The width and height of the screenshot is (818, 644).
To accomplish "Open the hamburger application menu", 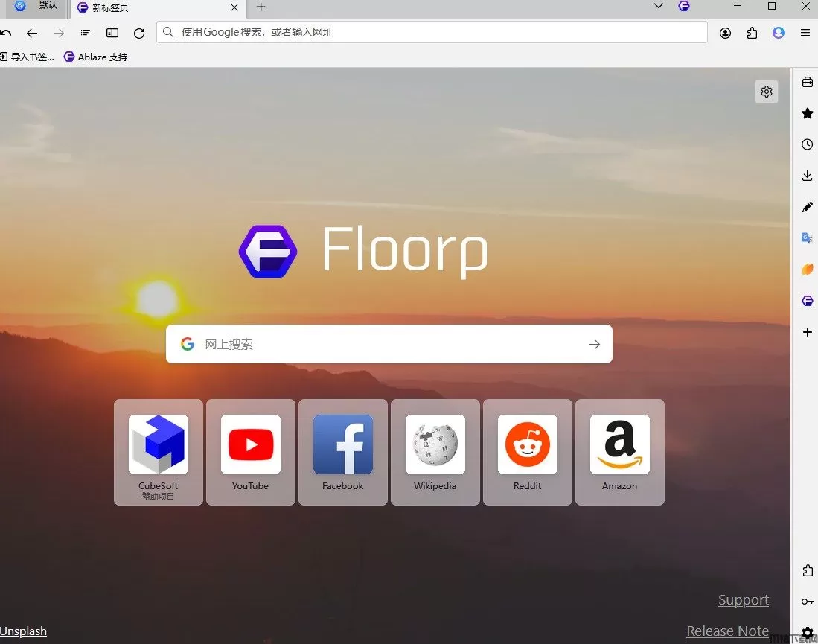I will pyautogui.click(x=805, y=33).
